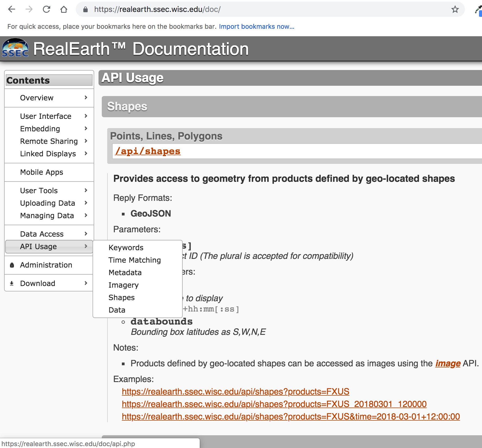Open the image API link in Notes

pyautogui.click(x=448, y=364)
